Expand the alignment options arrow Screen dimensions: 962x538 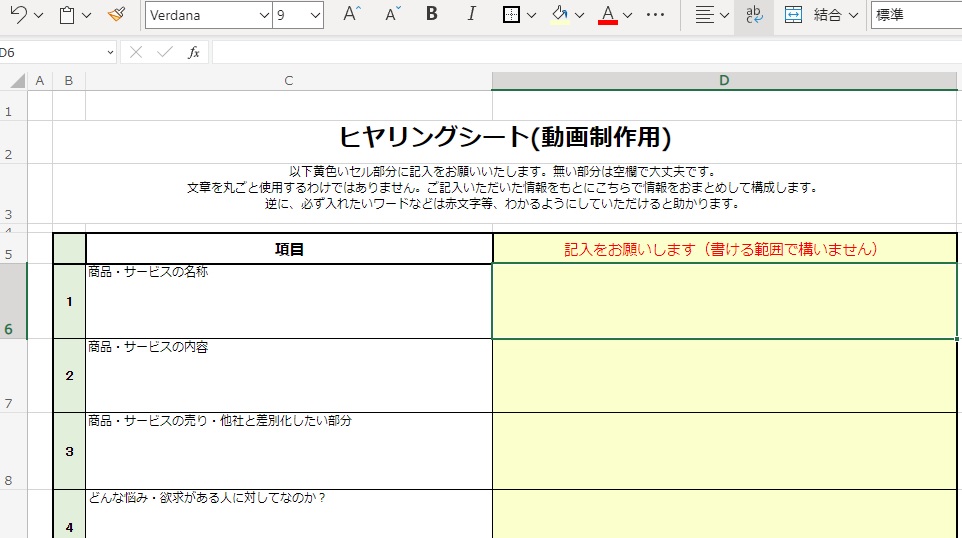point(724,15)
